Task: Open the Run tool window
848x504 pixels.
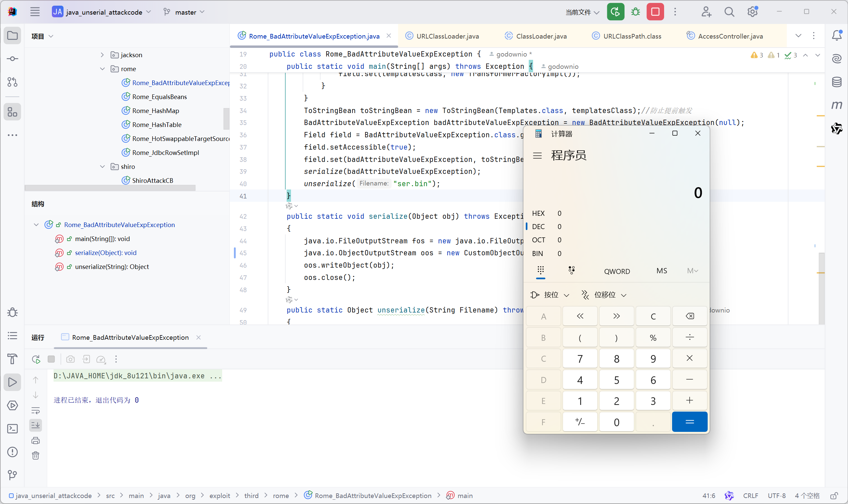Action: tap(12, 382)
